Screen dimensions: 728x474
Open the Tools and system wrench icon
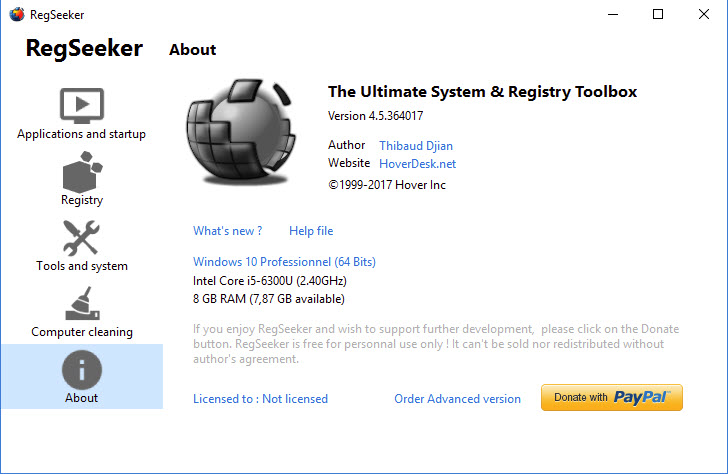[81, 238]
